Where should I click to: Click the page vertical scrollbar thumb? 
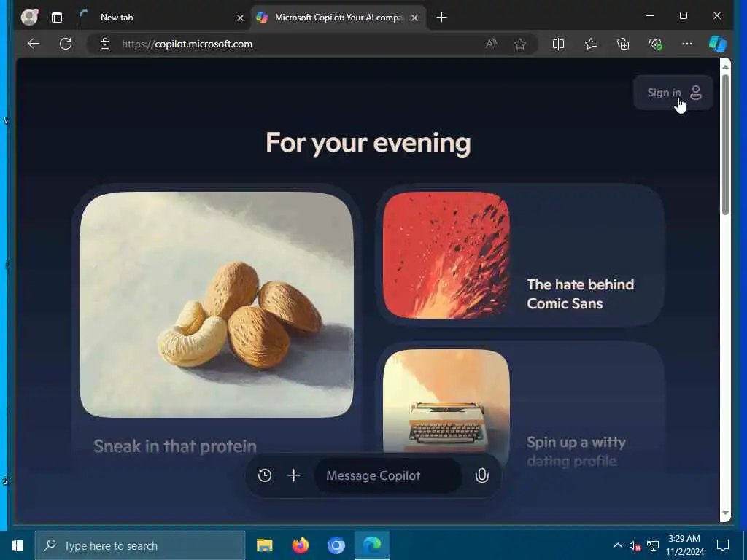[725, 145]
